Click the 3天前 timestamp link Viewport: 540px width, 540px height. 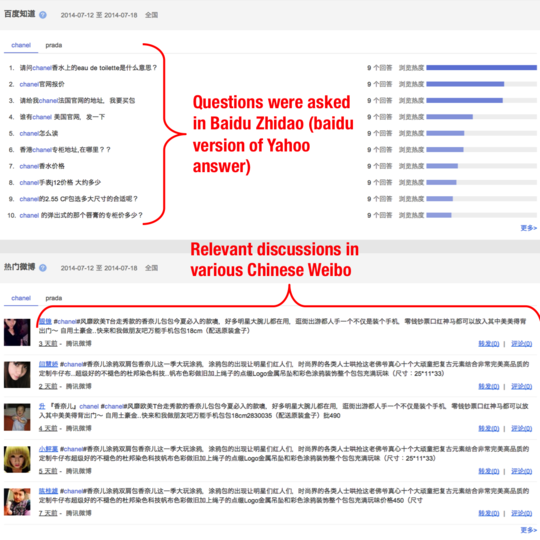click(48, 343)
